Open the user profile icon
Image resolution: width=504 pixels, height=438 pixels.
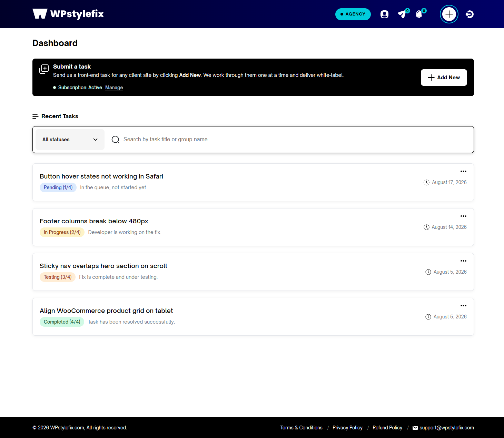click(x=384, y=14)
